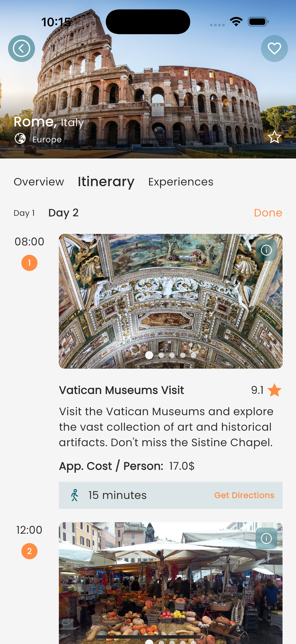The height and width of the screenshot is (644, 296).
Task: Tap the globe icon beside Europe
Action: (20, 139)
